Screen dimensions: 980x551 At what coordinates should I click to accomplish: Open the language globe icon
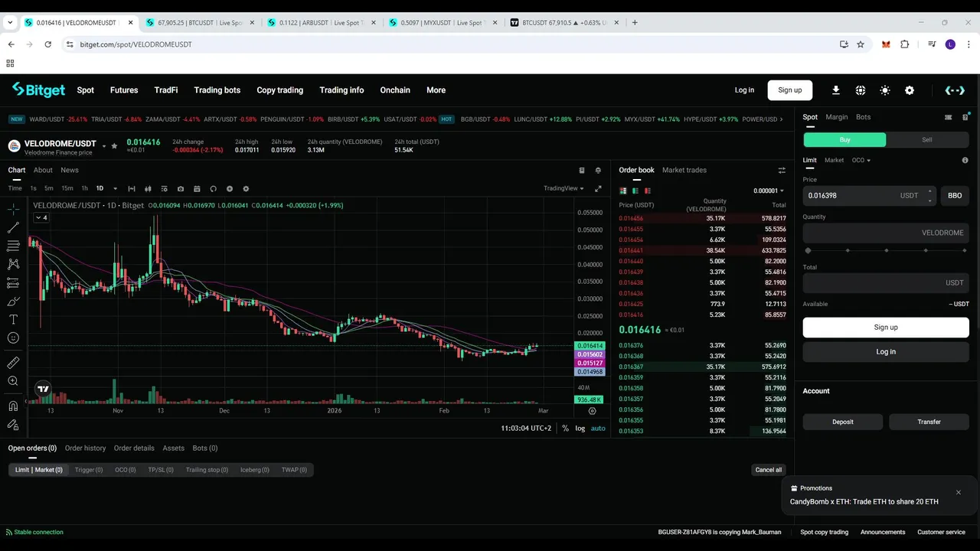(861, 90)
